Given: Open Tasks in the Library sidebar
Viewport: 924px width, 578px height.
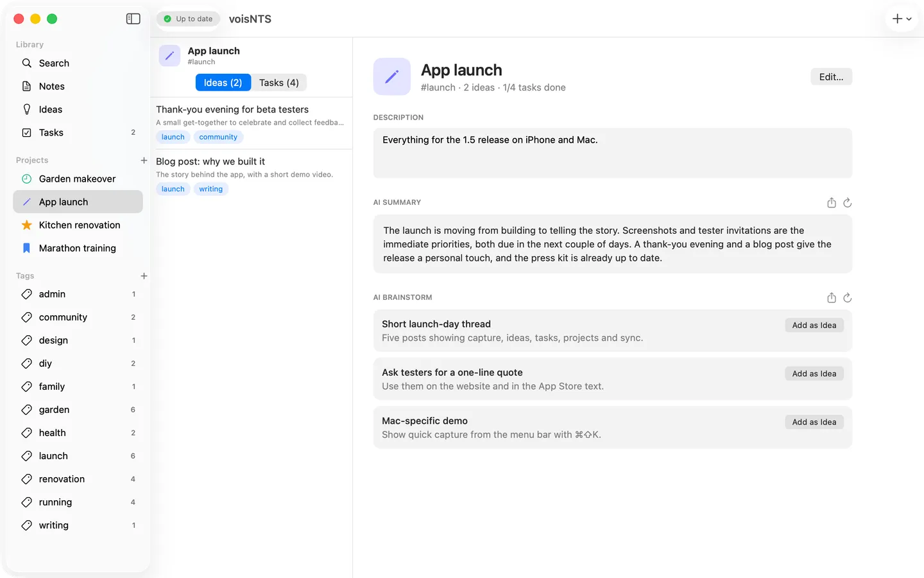Looking at the screenshot, I should tap(78, 132).
